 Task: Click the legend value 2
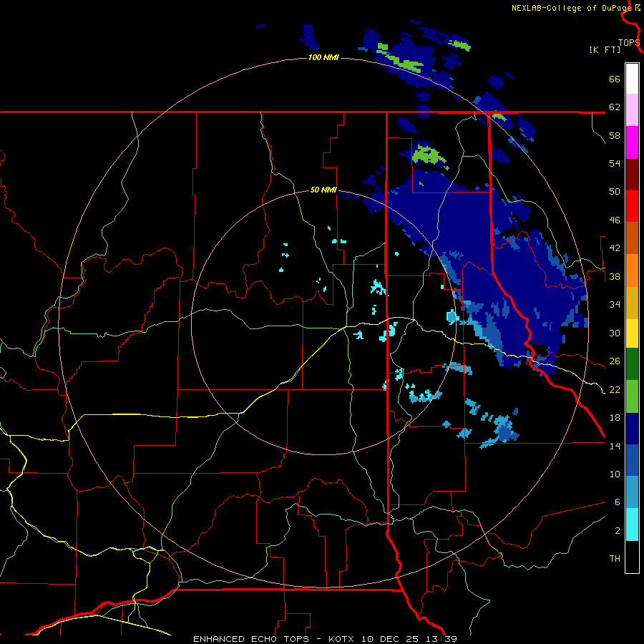(x=617, y=531)
